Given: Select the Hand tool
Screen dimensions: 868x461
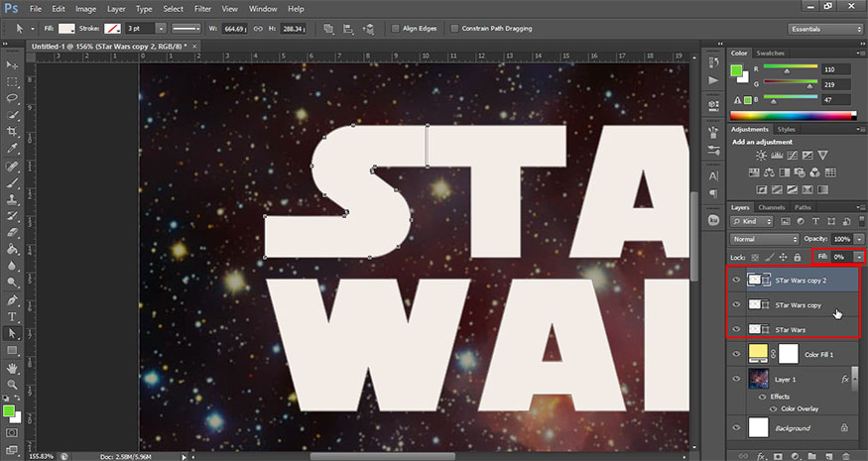Looking at the screenshot, I should click(12, 368).
